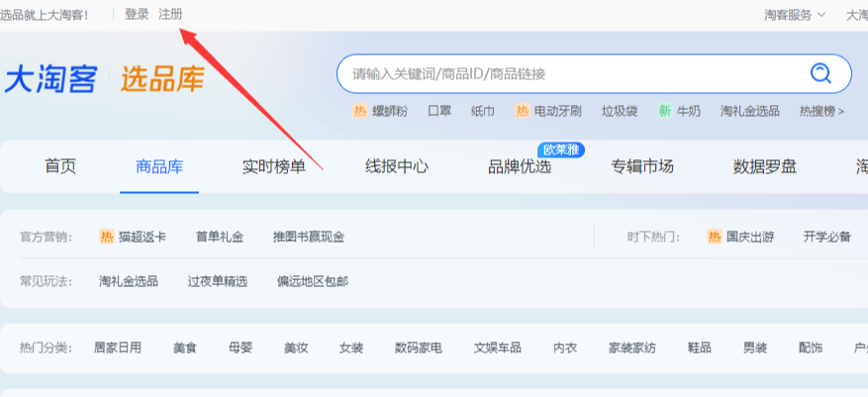This screenshot has height=397, width=868.
Task: Switch to the 实时榜单 tab
Action: (274, 166)
